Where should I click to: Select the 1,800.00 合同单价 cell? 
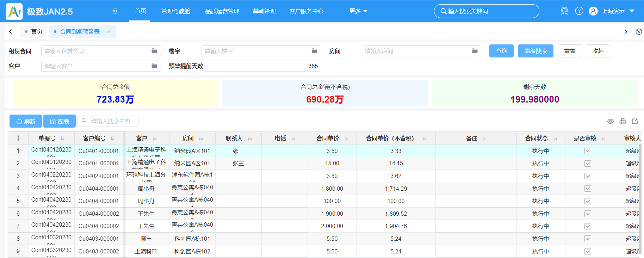coord(332,189)
